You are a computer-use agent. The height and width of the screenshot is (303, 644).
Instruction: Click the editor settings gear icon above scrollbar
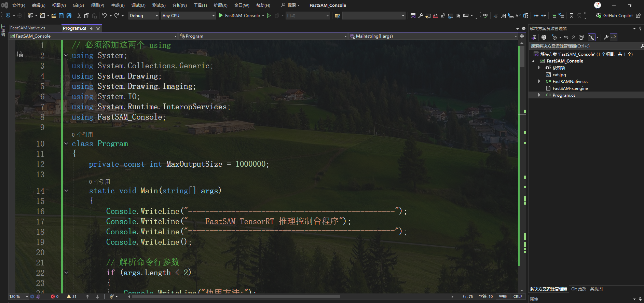524,28
